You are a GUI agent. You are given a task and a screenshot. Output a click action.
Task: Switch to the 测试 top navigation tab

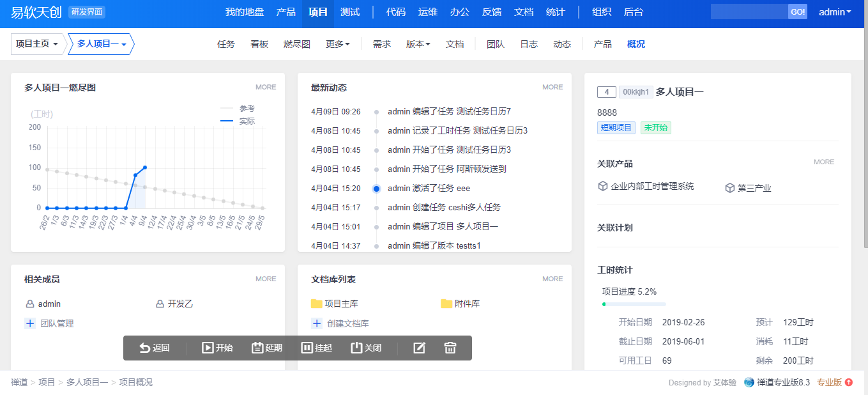click(349, 12)
